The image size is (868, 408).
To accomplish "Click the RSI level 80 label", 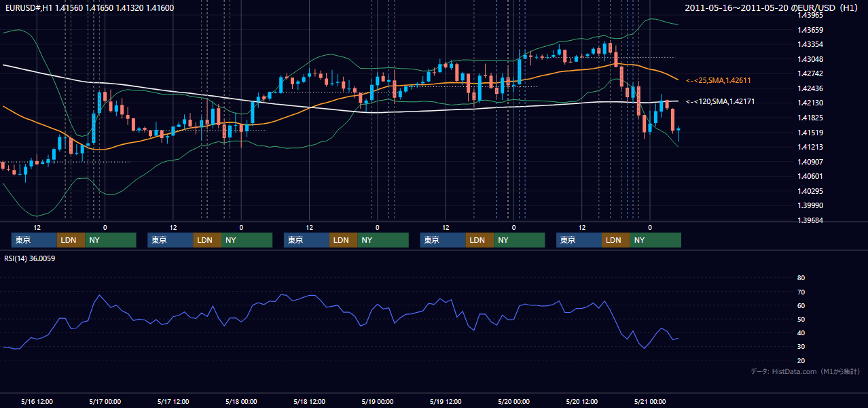I will point(801,278).
